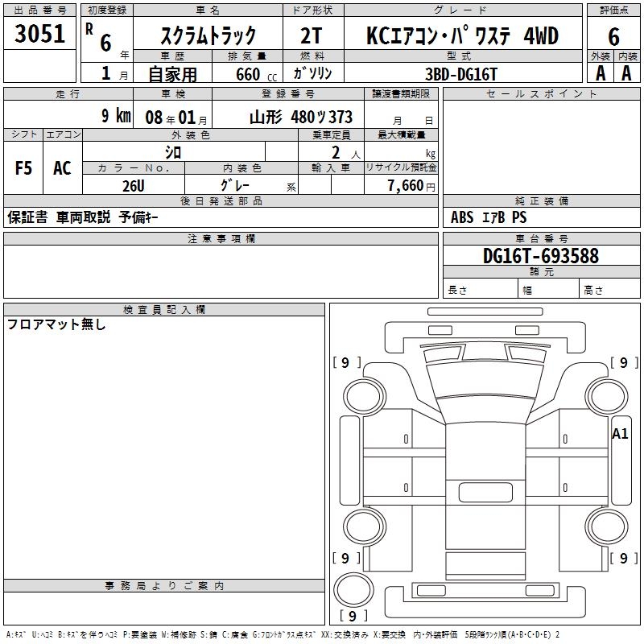Click the chassis number DG16T-693588
Viewport: 644px width, 644px height.
click(x=541, y=255)
